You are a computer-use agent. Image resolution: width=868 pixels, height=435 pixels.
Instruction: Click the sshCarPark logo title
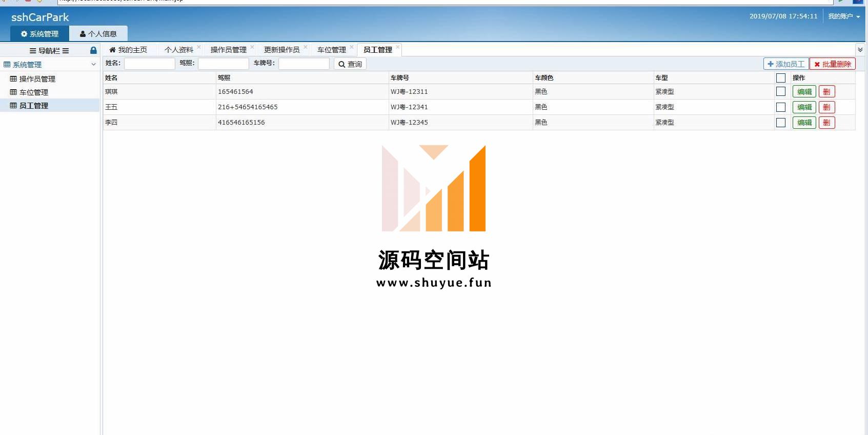pyautogui.click(x=40, y=17)
